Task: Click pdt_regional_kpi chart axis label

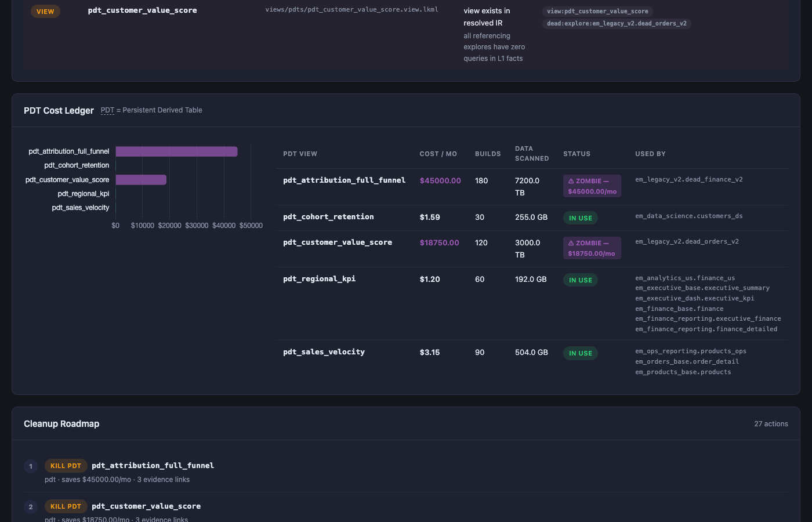Action: coord(83,194)
